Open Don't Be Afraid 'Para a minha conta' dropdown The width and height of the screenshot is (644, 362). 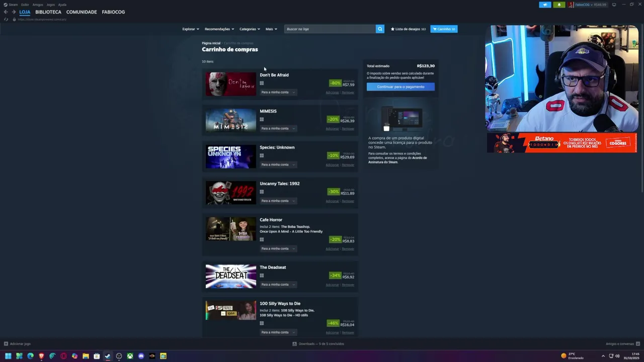pyautogui.click(x=278, y=92)
